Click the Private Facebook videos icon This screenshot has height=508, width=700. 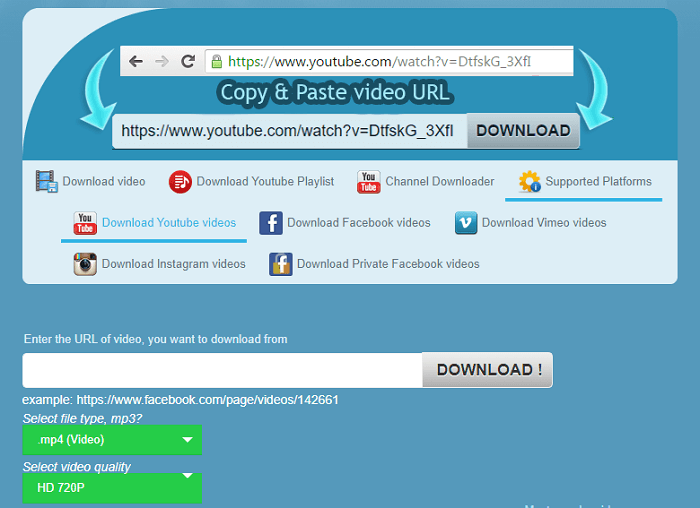coord(281,264)
